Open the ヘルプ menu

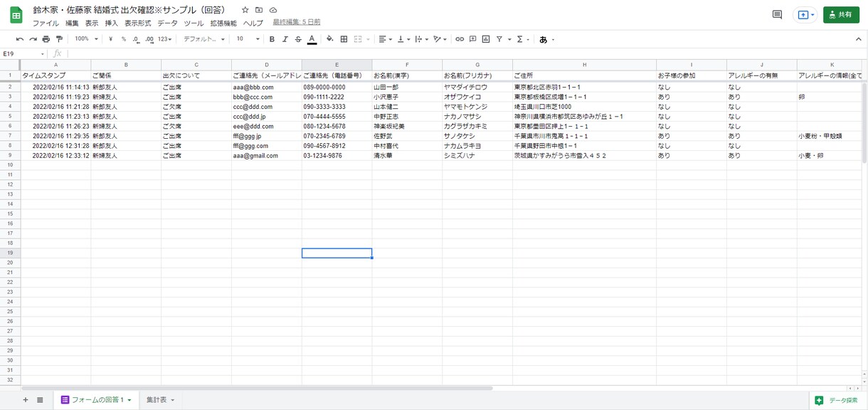pos(253,23)
